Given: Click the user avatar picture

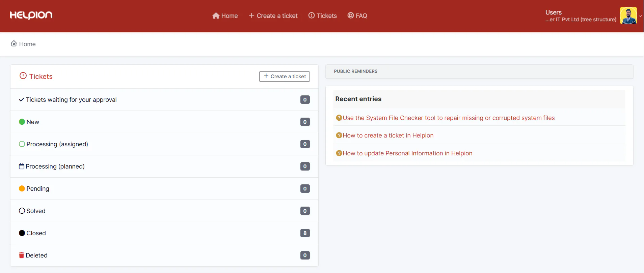Looking at the screenshot, I should click(628, 16).
